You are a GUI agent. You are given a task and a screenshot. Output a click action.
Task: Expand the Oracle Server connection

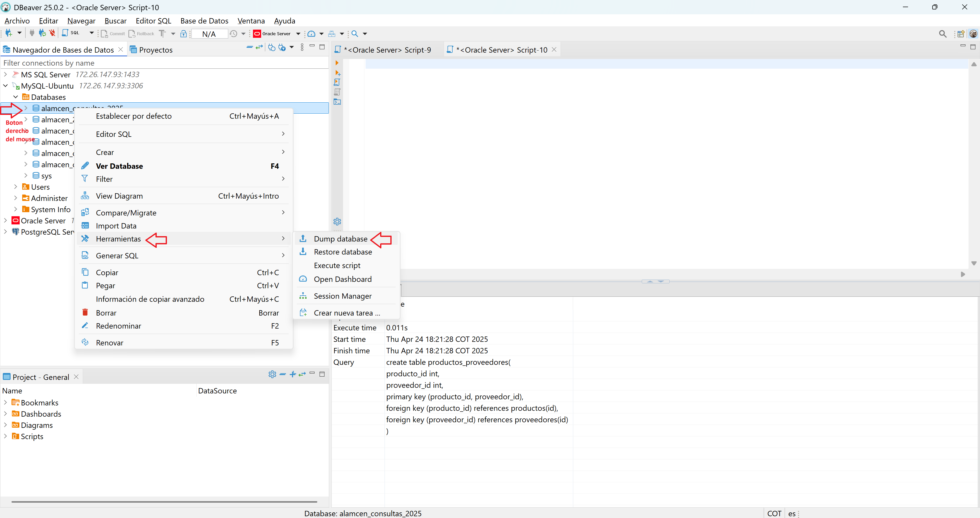coord(5,220)
